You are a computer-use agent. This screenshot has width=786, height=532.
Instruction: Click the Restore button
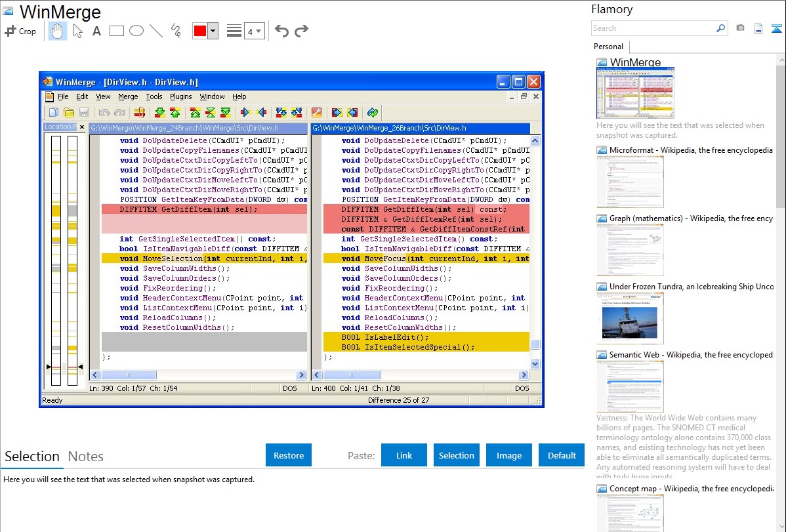(289, 455)
